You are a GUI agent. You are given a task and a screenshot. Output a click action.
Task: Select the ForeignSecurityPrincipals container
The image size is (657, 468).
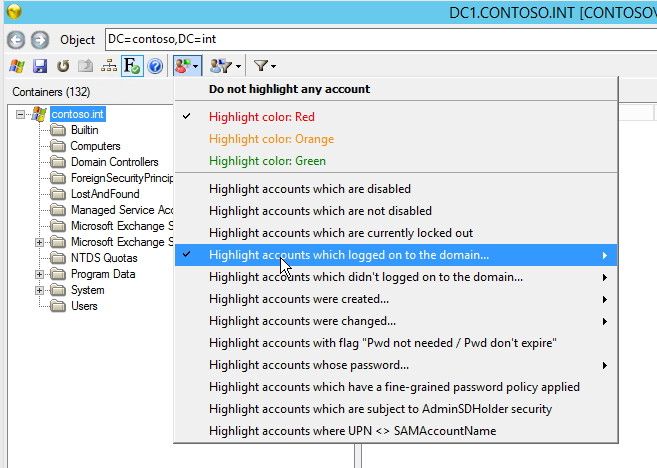coord(122,178)
